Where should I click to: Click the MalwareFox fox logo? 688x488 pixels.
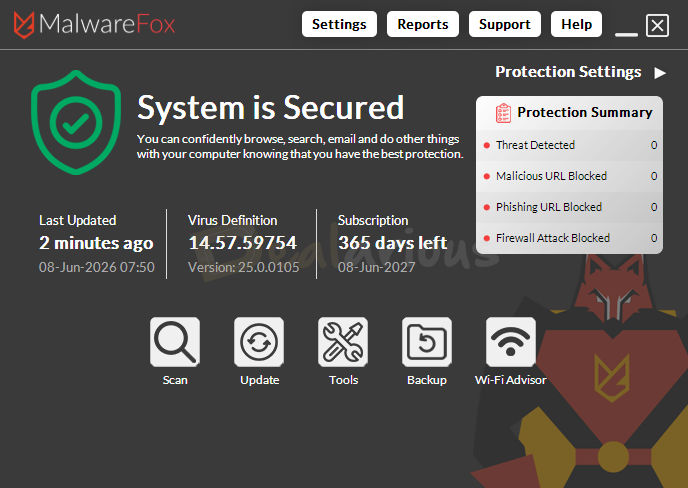pyautogui.click(x=24, y=25)
